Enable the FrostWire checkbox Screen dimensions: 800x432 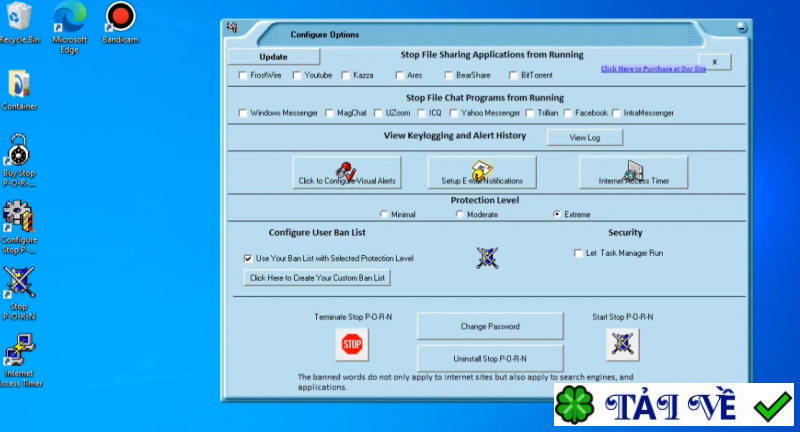click(243, 75)
